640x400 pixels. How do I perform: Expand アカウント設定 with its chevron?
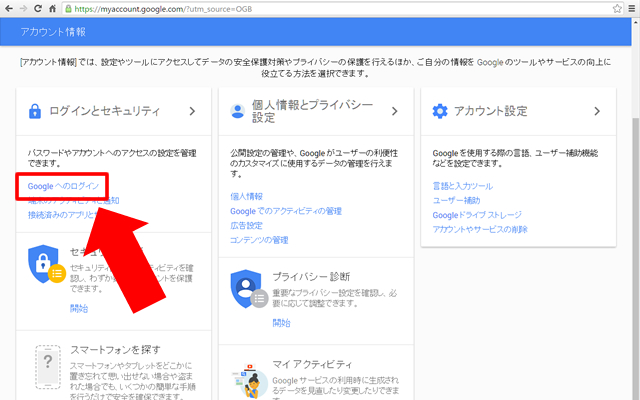(x=597, y=111)
